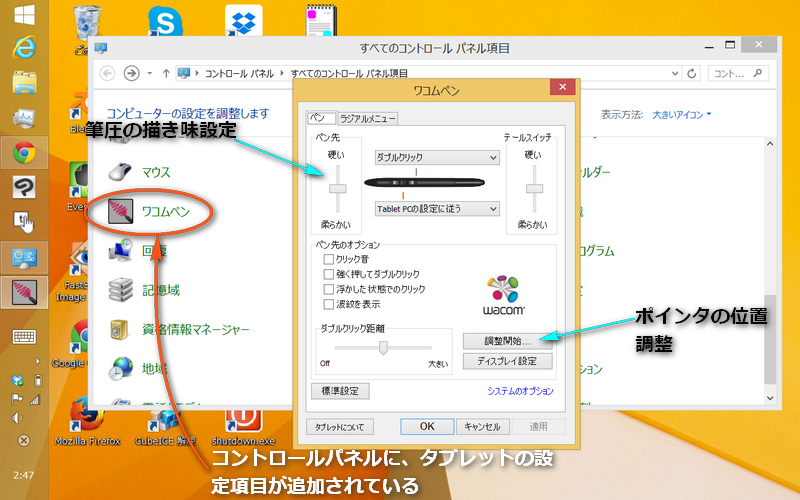This screenshot has height=500, width=800.
Task: Switch to the ラジアルメニュー tab
Action: tap(367, 119)
